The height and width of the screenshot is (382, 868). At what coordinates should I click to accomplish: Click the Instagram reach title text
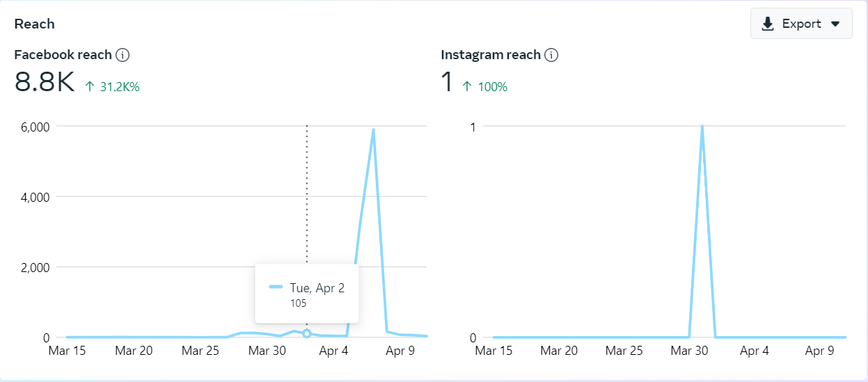click(x=491, y=55)
